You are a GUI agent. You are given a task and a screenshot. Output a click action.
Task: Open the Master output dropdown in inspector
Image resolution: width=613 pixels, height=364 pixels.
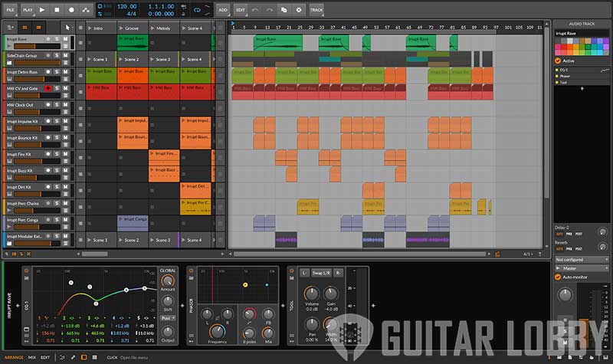[582, 268]
